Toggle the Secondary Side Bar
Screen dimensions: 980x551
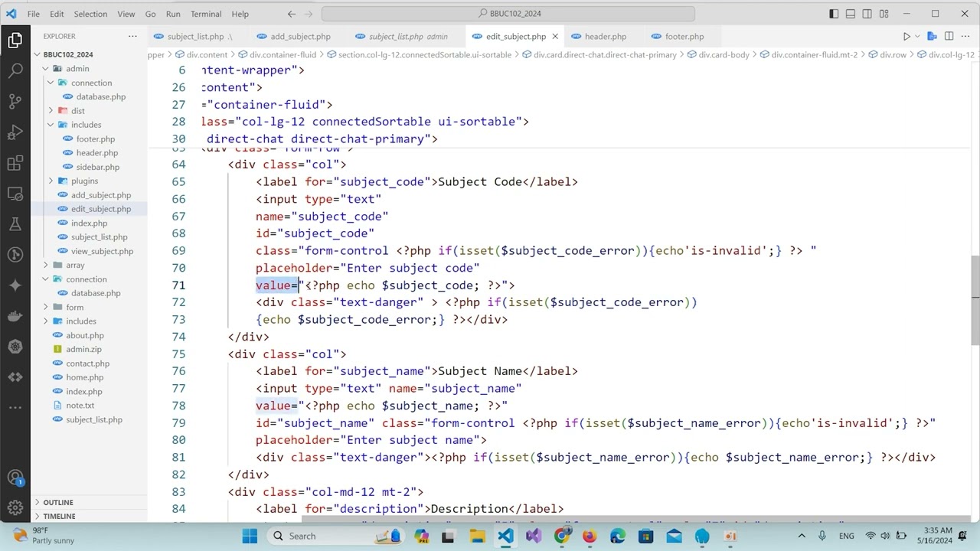867,14
